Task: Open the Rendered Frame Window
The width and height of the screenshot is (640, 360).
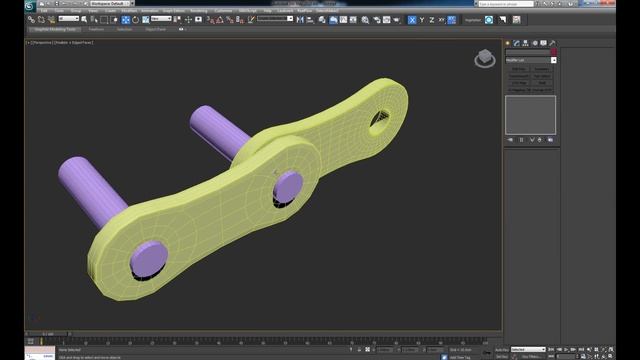Action: coord(386,20)
